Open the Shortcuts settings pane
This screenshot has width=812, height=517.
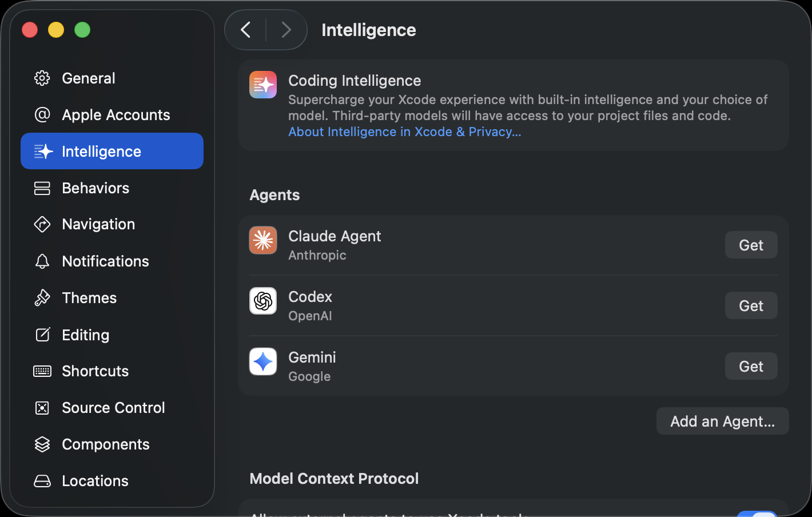pyautogui.click(x=112, y=371)
